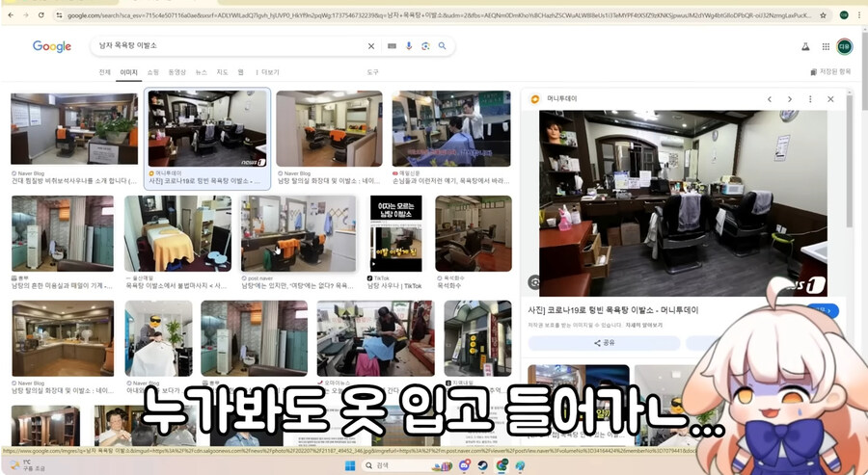Reload the current page
The width and height of the screenshot is (868, 475).
[x=41, y=15]
